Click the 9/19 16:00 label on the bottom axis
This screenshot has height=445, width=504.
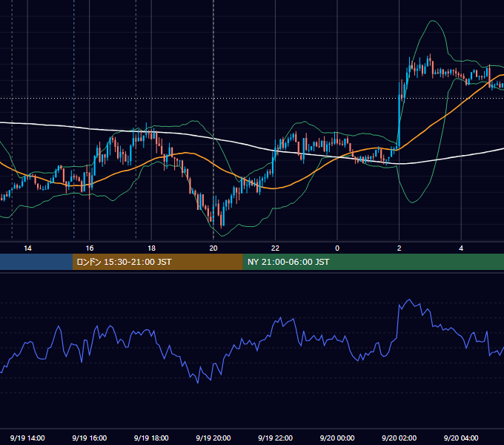[x=90, y=438]
